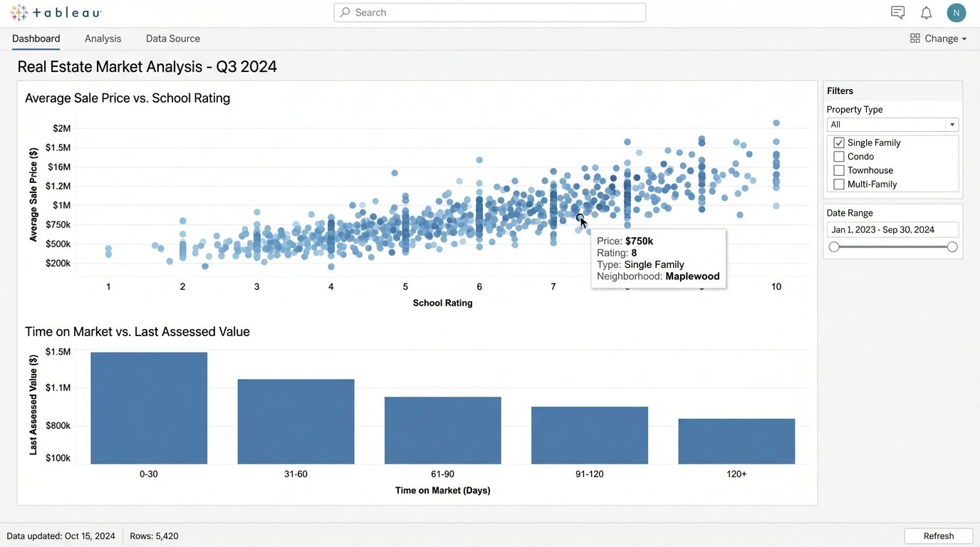Expand the Change view menu

point(942,38)
